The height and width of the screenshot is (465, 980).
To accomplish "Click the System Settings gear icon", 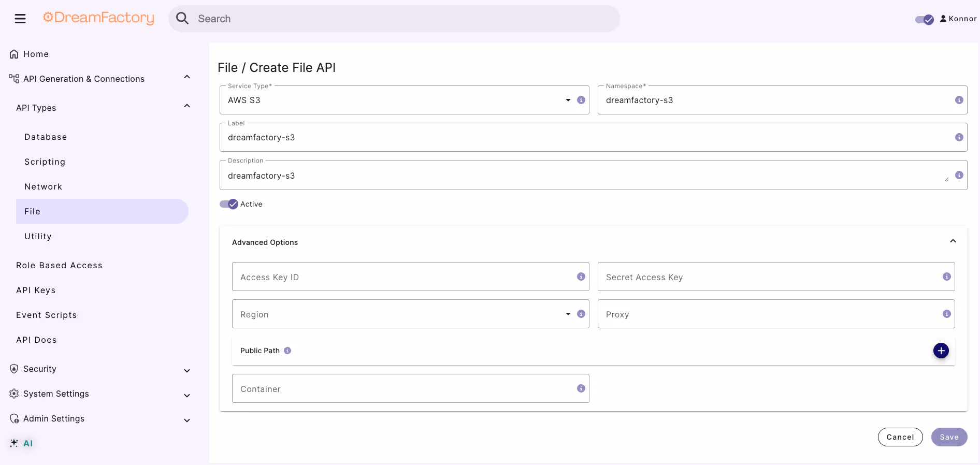I will 14,394.
